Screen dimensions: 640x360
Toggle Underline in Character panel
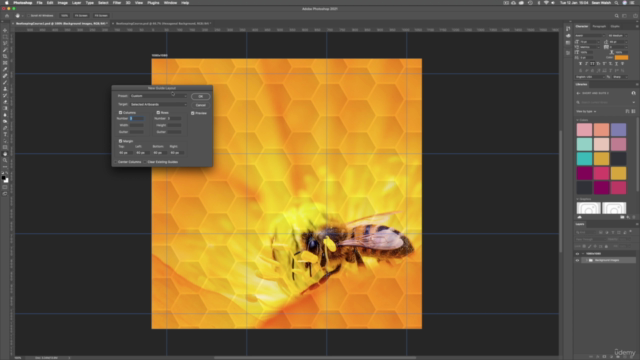616,64
